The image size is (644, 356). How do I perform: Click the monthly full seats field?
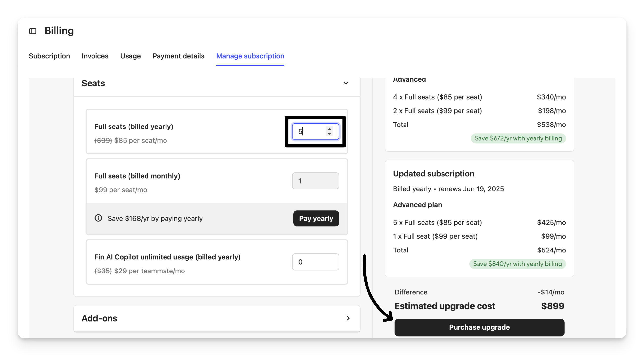[x=315, y=181]
